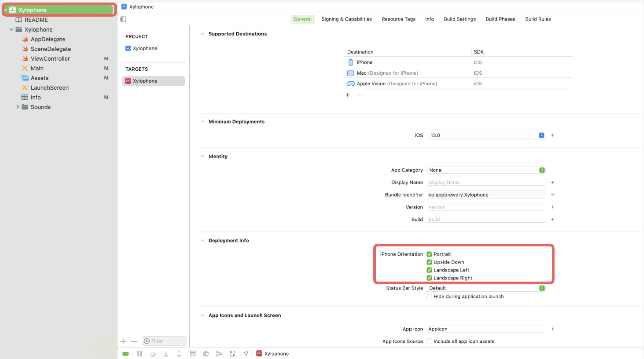
Task: Click plus beside Display Name field
Action: point(552,182)
